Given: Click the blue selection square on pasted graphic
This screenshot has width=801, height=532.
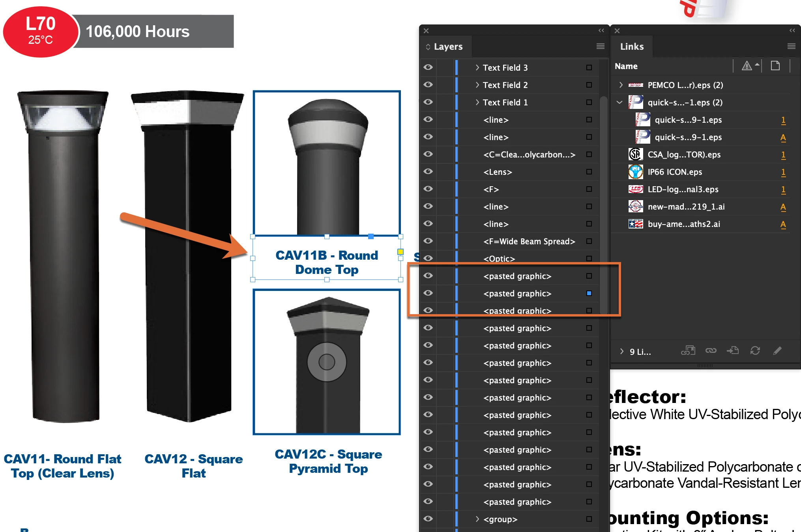Looking at the screenshot, I should tap(589, 293).
